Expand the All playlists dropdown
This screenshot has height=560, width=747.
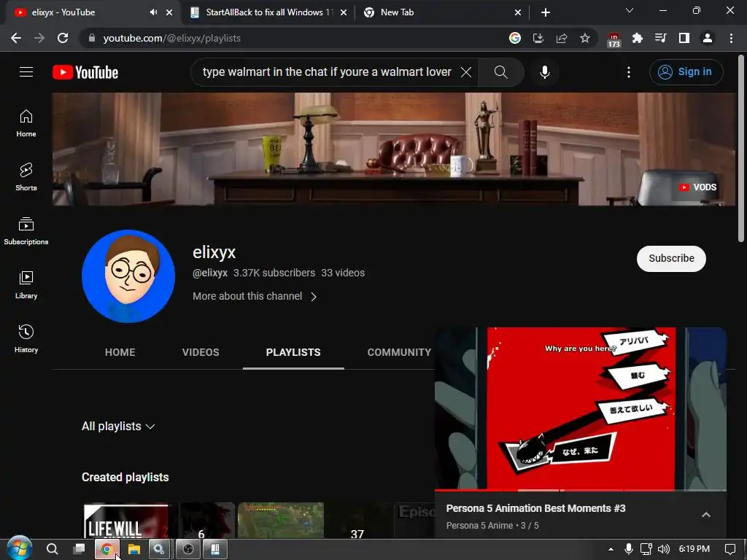click(x=118, y=426)
